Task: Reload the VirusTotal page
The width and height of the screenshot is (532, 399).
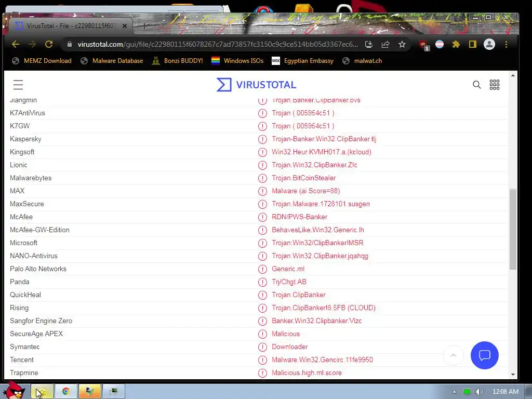Action: [x=49, y=45]
